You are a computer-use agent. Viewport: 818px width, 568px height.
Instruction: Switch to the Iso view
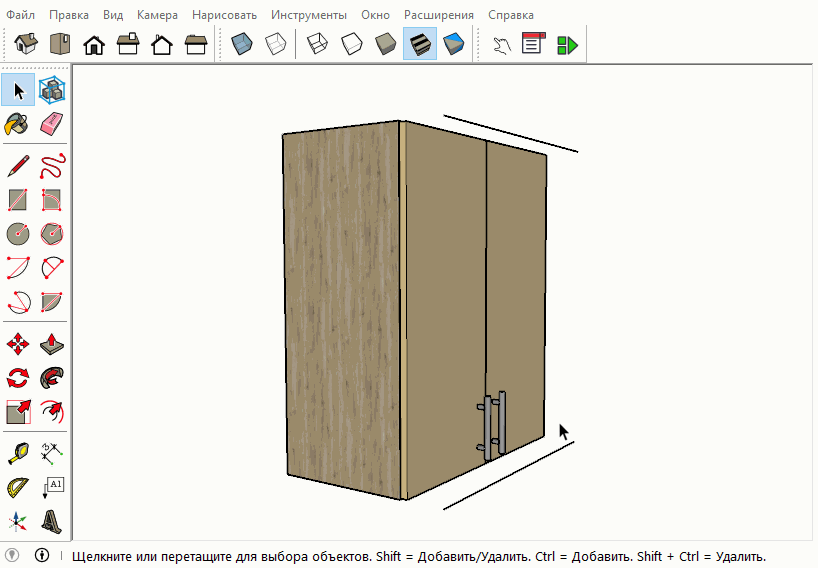26,44
